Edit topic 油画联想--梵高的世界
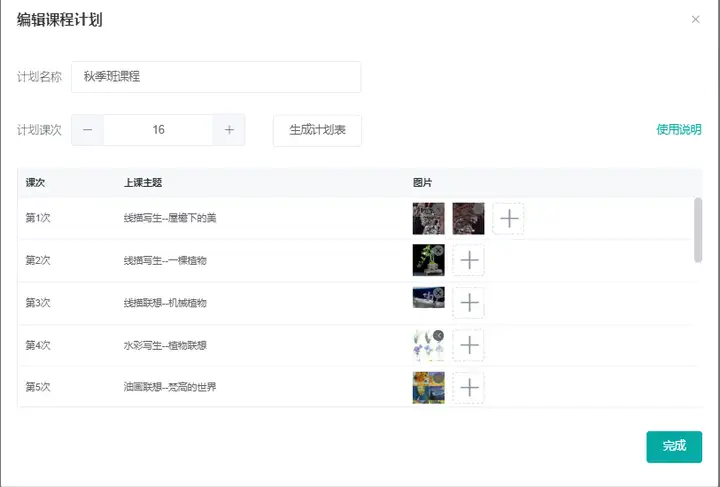Viewport: 720px width, 487px height. 170,387
